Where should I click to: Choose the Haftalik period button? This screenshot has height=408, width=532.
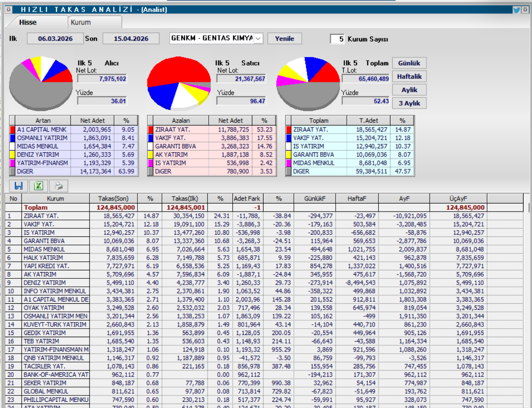click(x=409, y=77)
